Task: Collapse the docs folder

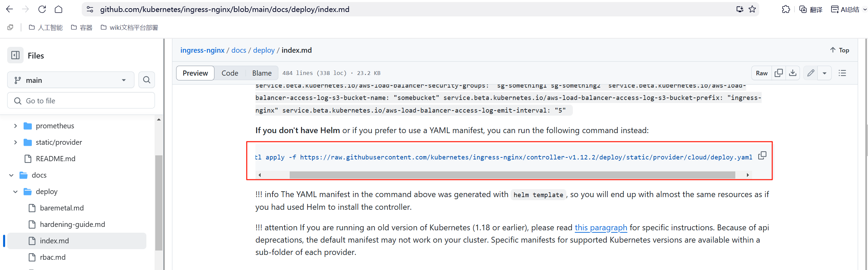Action: (x=11, y=175)
